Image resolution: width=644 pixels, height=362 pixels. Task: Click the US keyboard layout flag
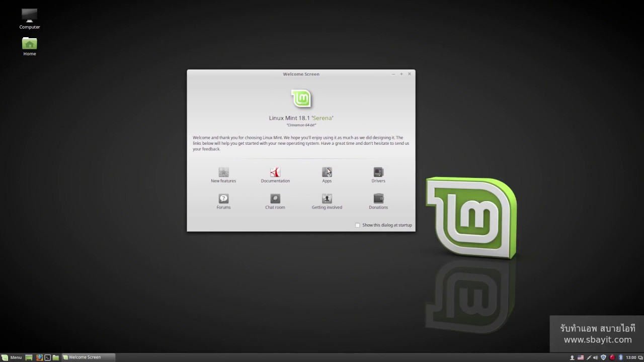(581, 357)
